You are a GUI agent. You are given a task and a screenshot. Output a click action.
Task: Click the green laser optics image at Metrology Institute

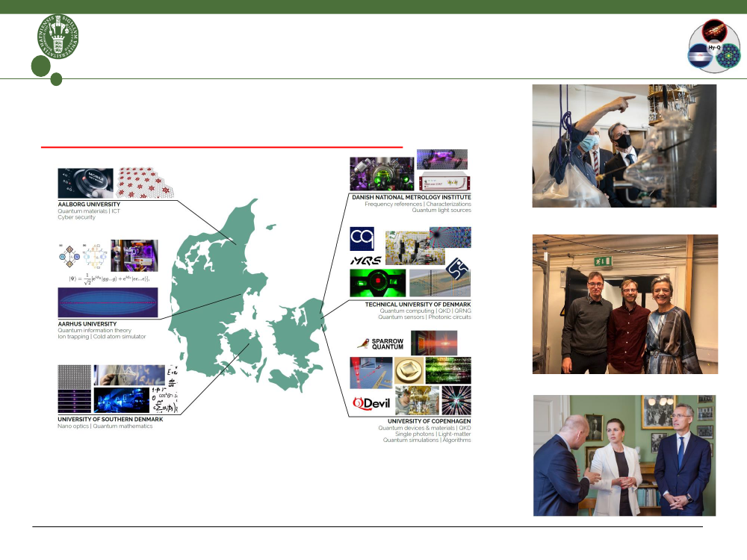click(x=382, y=174)
